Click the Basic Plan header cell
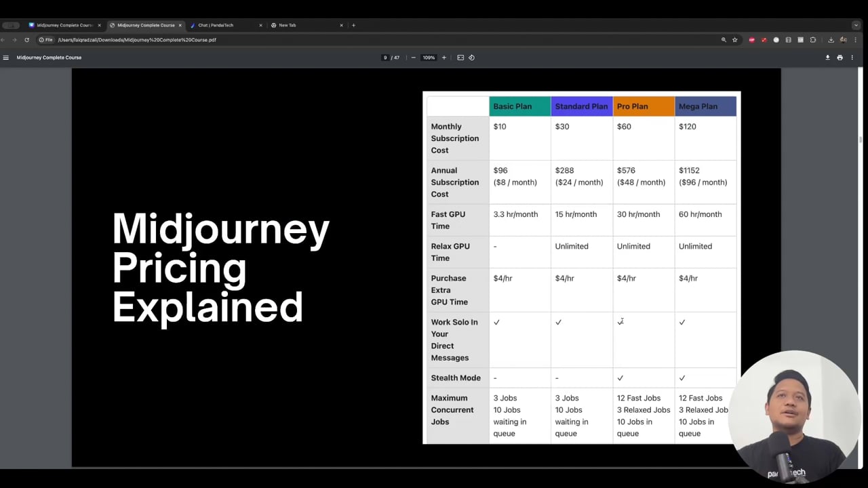Viewport: 868px width, 488px height. [x=519, y=106]
